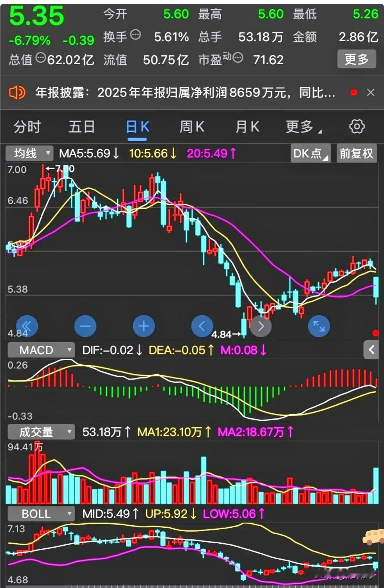Tap the info icon next to 总值

click(x=41, y=58)
